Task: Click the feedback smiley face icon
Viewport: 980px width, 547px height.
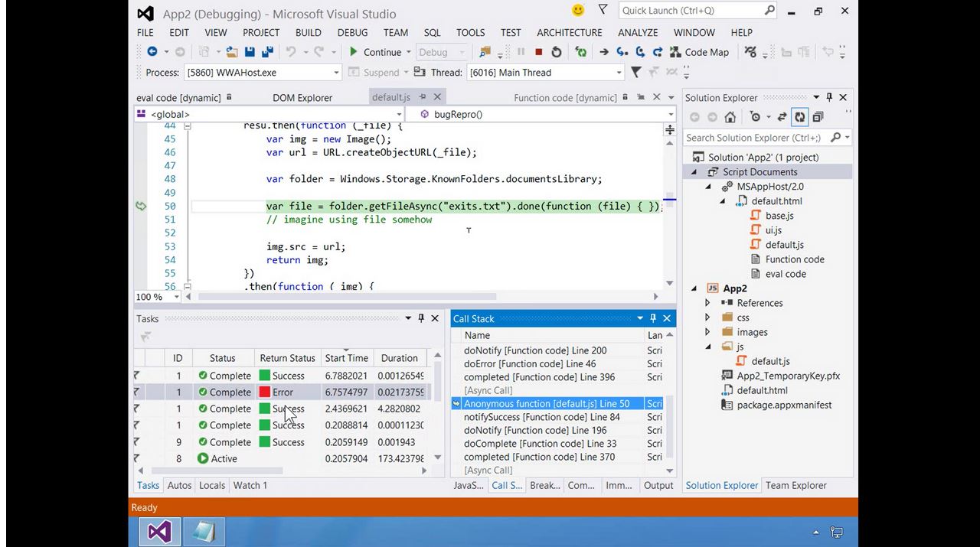Action: (x=578, y=11)
